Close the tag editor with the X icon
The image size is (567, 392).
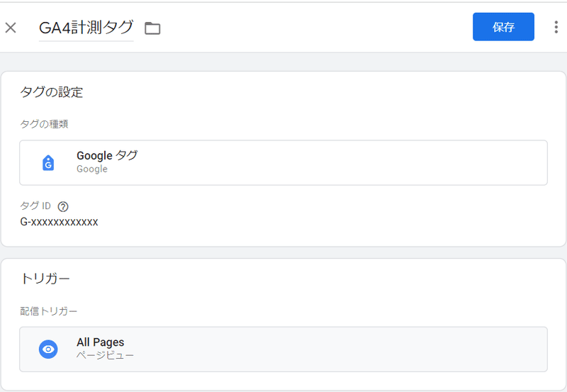point(11,28)
